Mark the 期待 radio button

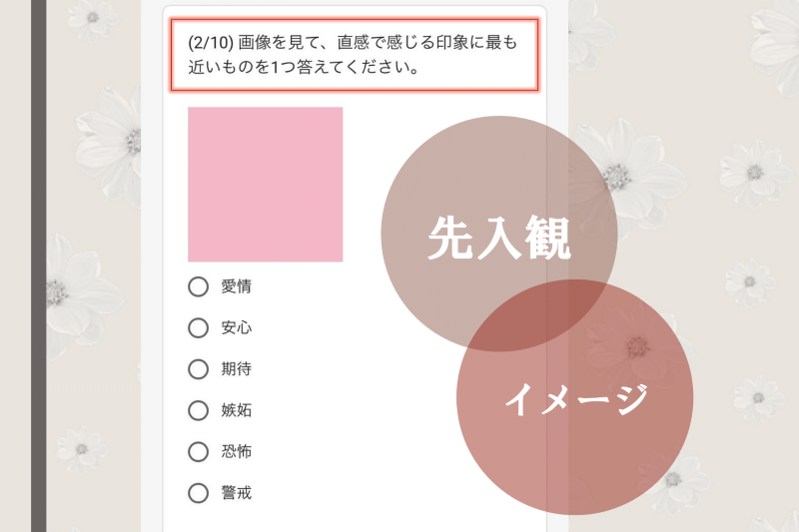point(198,369)
